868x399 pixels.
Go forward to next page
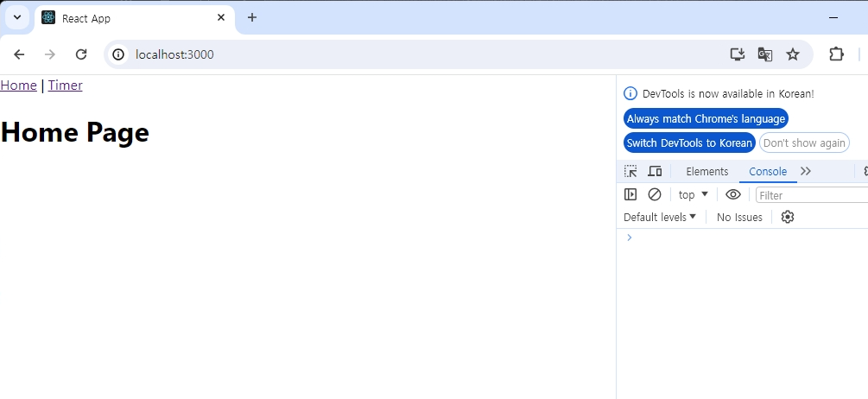(x=50, y=54)
